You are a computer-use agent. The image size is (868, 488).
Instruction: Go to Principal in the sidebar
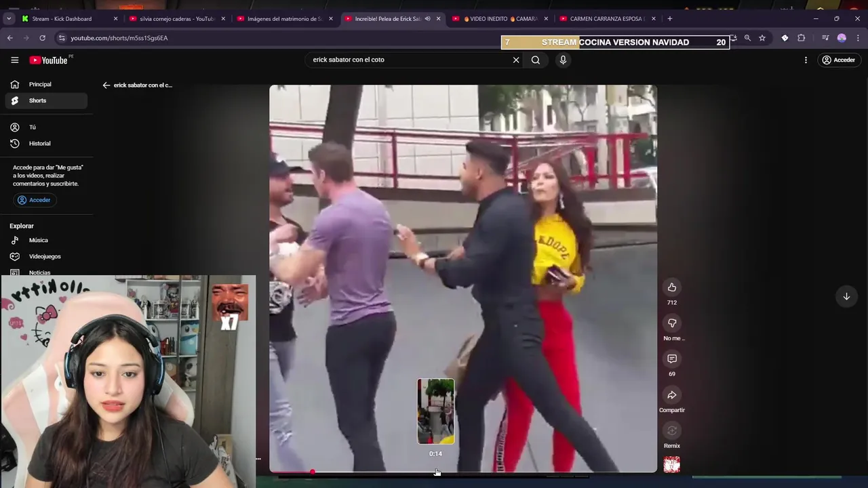click(46, 84)
